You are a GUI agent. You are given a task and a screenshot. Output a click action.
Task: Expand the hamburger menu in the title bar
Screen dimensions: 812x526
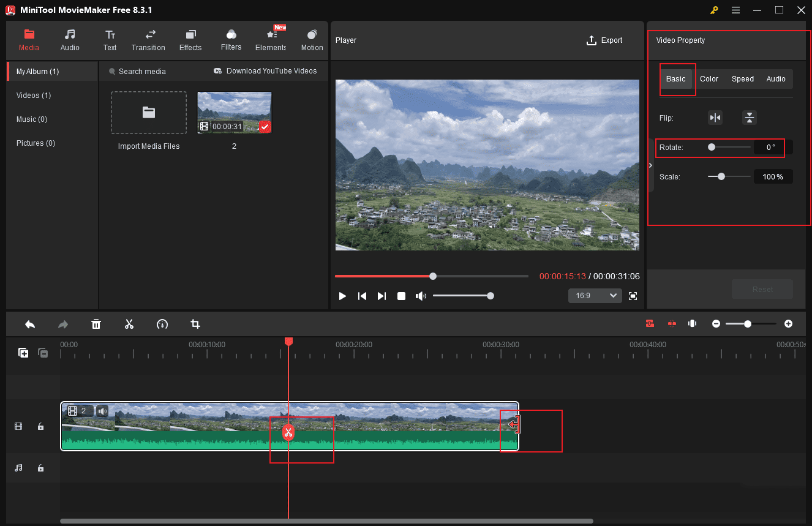tap(735, 10)
